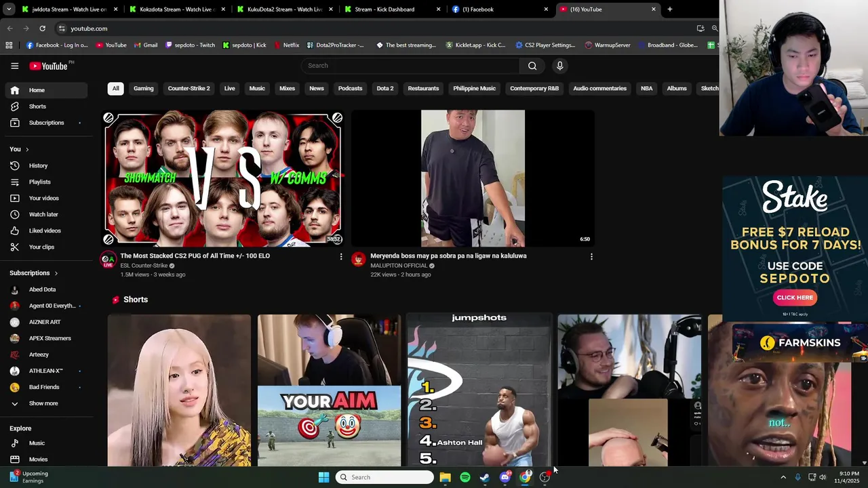Open the Meryenda boss video thumbnail
This screenshot has height=488, width=868.
tap(473, 178)
